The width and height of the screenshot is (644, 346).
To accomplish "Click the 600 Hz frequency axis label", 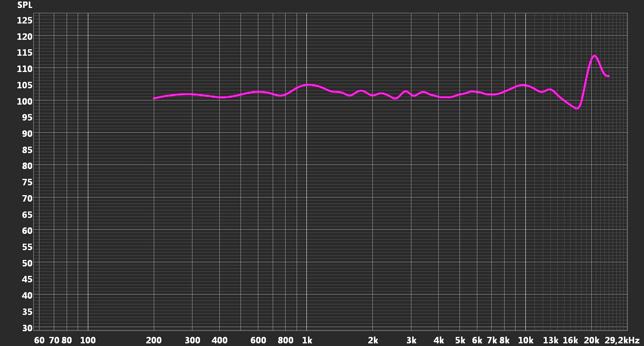I will (258, 340).
